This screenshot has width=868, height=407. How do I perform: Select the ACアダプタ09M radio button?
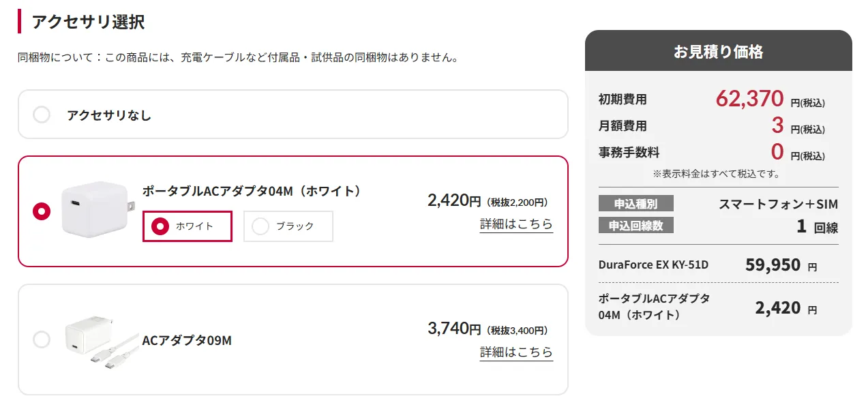42,340
